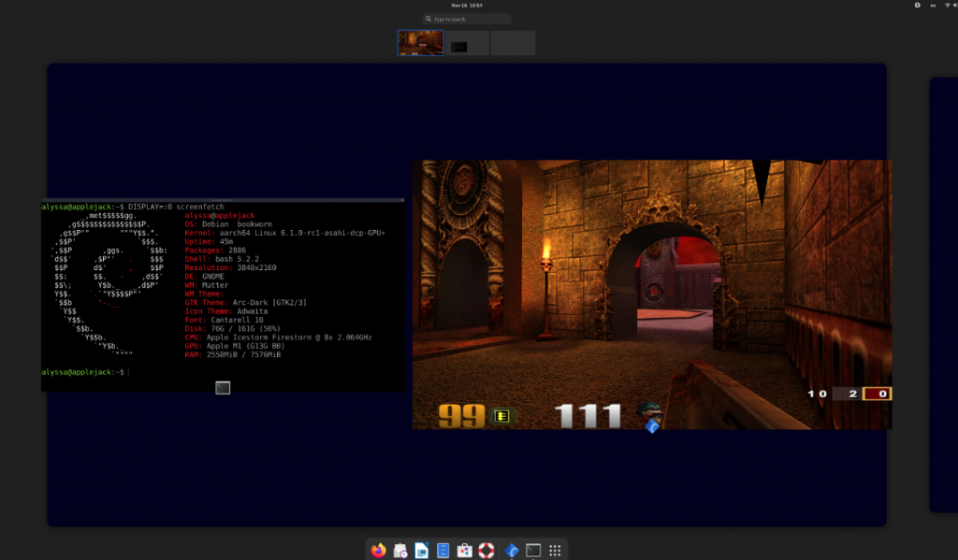Click 'Resolution: 3840x2160' line
The width and height of the screenshot is (958, 560).
[x=230, y=267]
